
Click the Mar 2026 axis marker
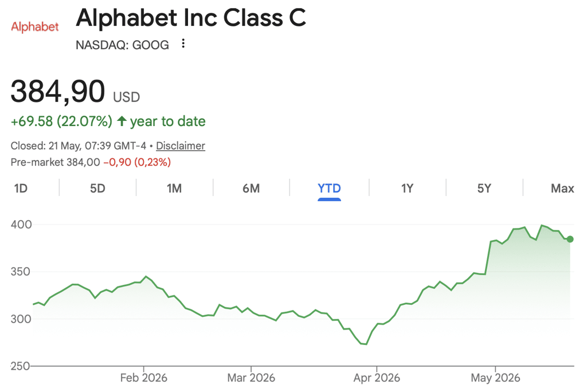pos(251,378)
